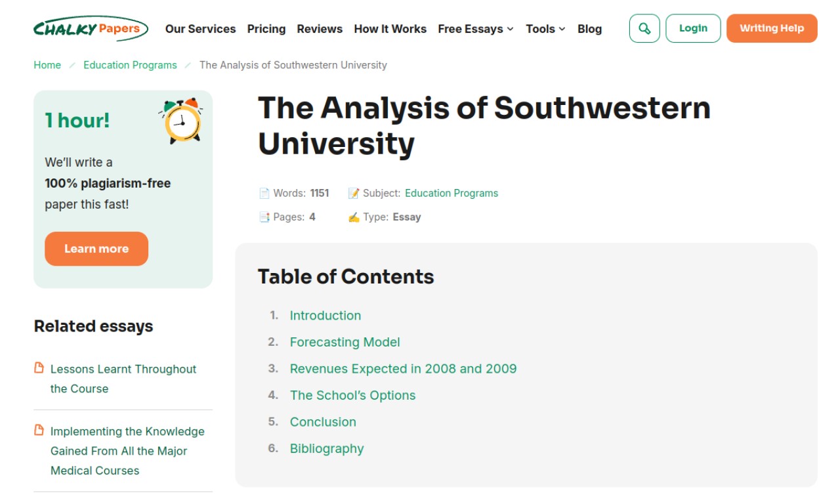Screen dimensions: 840x504
Task: Click document icon beside Implementing the Knowledge essay
Action: pos(39,430)
